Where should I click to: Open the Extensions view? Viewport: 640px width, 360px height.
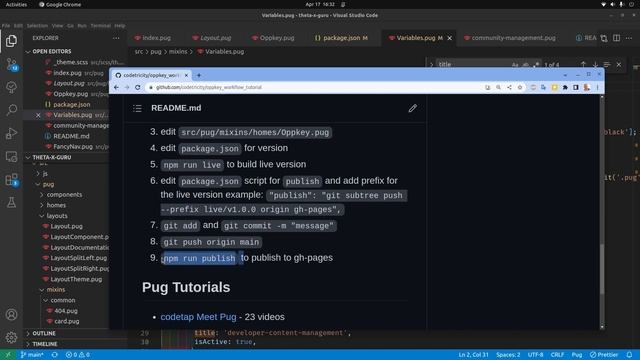coord(11,180)
